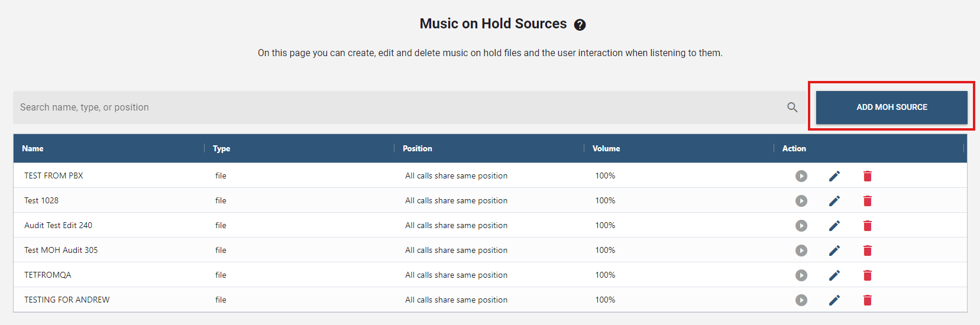This screenshot has height=325, width=980.
Task: Delete Test MOH Audit 305 source
Action: click(x=867, y=251)
